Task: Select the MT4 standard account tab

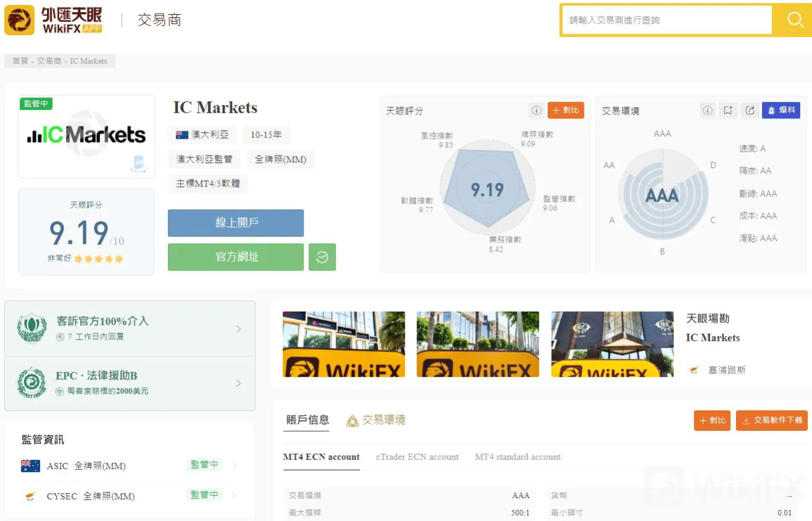Action: [x=518, y=457]
